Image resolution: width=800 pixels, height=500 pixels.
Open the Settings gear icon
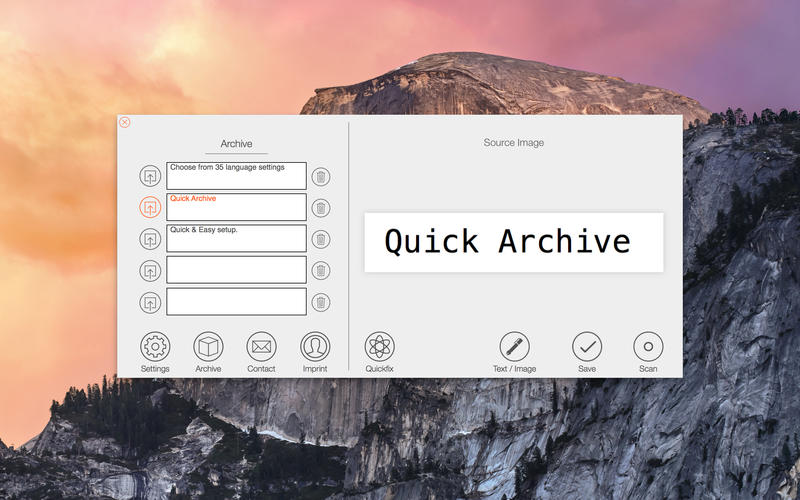coord(155,347)
